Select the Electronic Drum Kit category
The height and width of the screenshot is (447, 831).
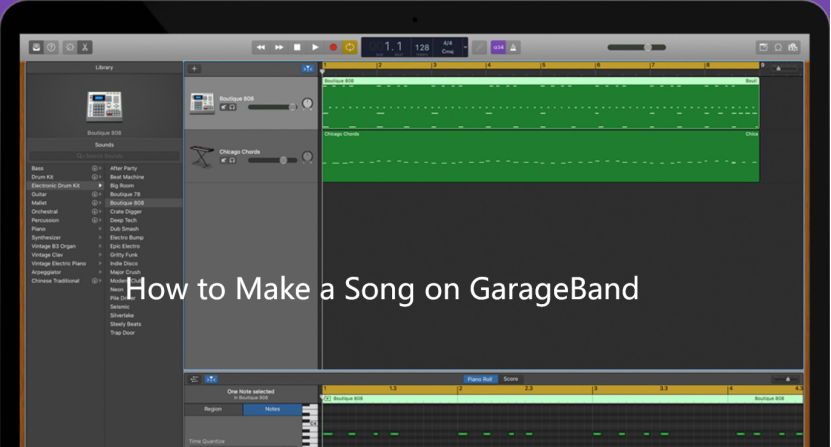point(66,186)
